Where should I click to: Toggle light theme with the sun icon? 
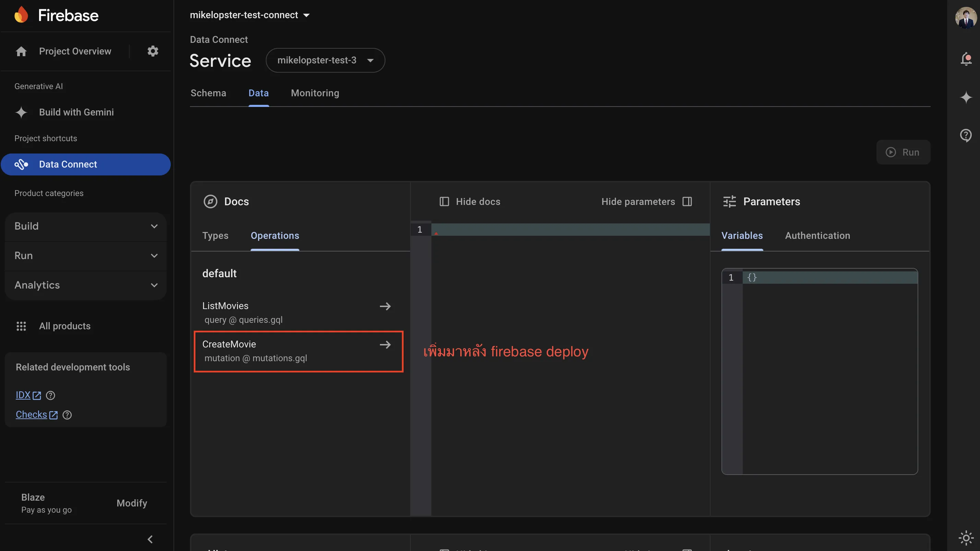[x=966, y=538]
